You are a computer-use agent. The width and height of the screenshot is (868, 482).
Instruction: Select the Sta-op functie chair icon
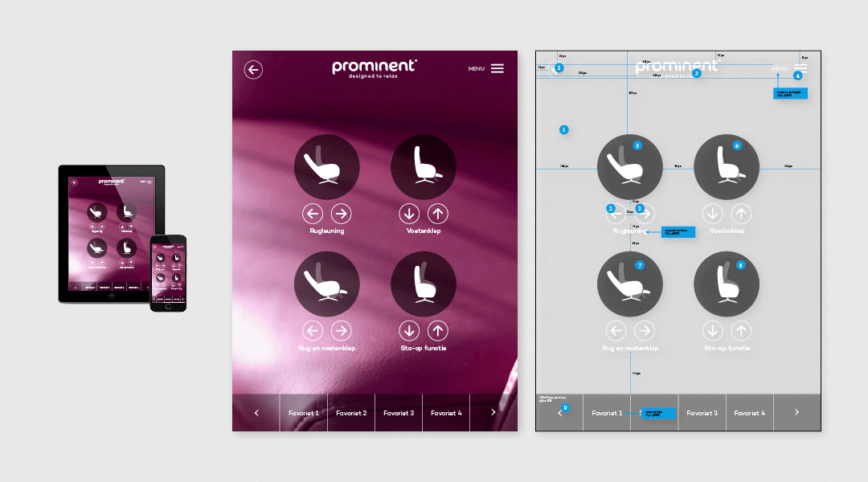point(424,284)
